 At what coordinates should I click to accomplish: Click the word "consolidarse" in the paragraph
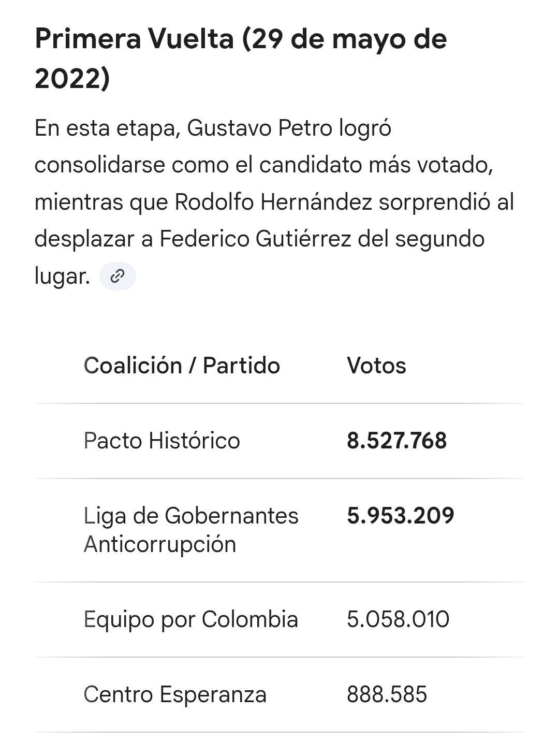[100, 165]
